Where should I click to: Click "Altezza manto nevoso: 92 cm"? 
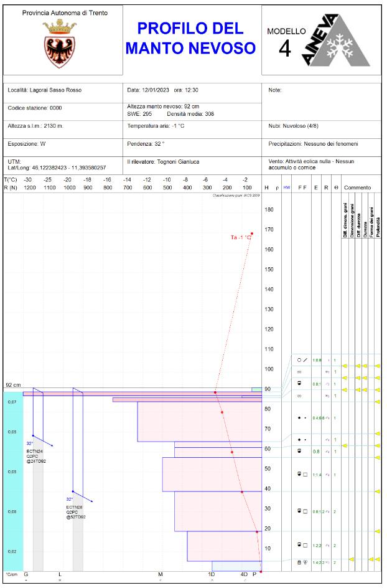pos(163,107)
